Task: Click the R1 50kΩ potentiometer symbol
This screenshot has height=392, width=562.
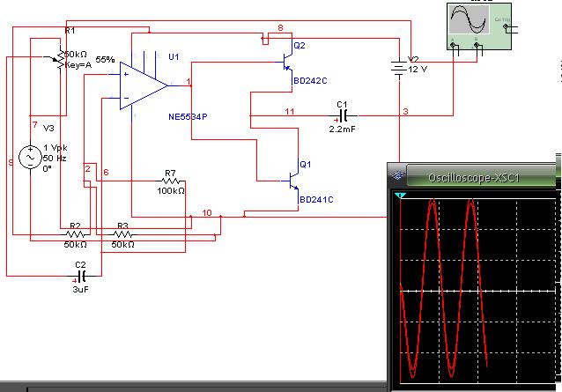Action: click(59, 60)
